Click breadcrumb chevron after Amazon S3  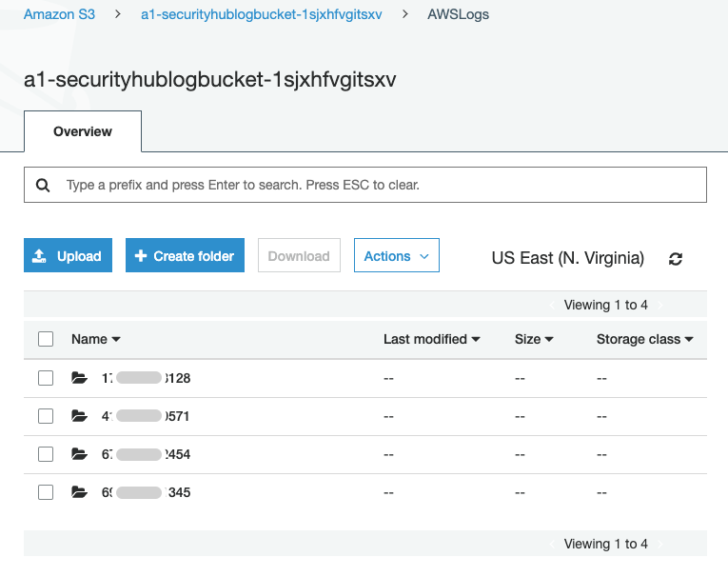pyautogui.click(x=118, y=14)
